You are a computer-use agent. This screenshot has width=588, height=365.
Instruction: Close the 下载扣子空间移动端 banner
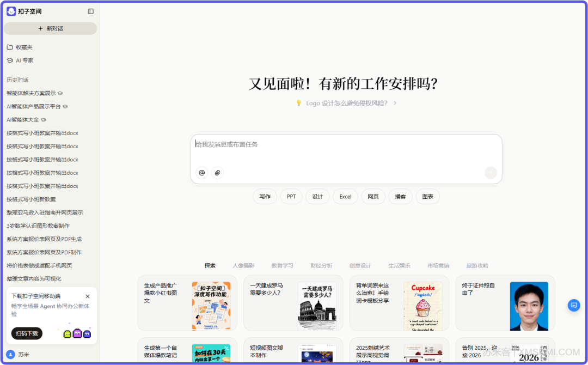click(88, 296)
